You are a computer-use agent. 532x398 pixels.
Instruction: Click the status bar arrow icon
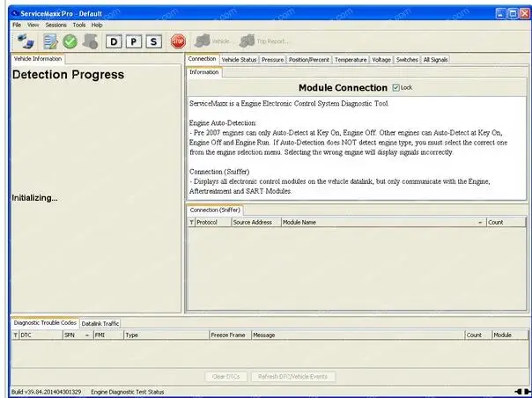[521, 392]
